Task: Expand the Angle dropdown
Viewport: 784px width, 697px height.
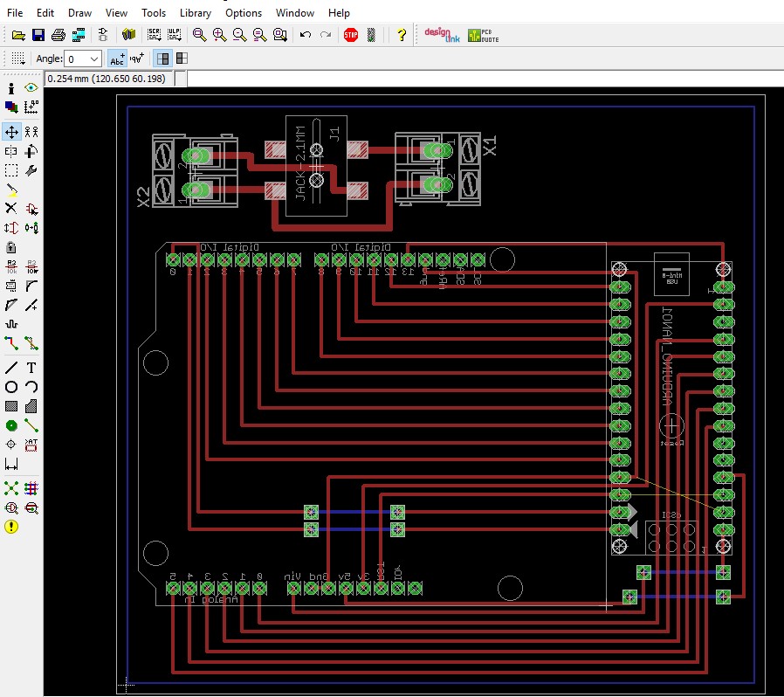Action: pyautogui.click(x=94, y=59)
